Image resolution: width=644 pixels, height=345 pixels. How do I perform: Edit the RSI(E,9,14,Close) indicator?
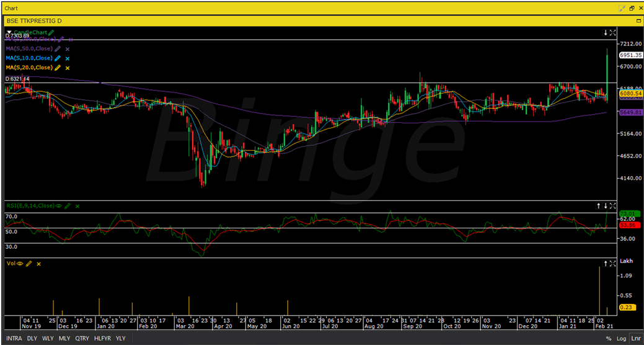68,205
